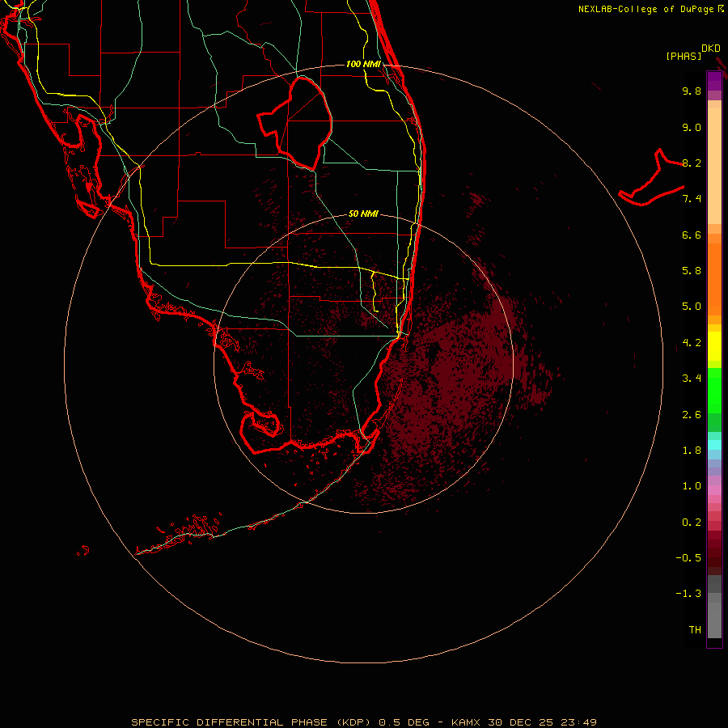Click the 4.2 scale value
The width and height of the screenshot is (728, 728).
point(692,343)
